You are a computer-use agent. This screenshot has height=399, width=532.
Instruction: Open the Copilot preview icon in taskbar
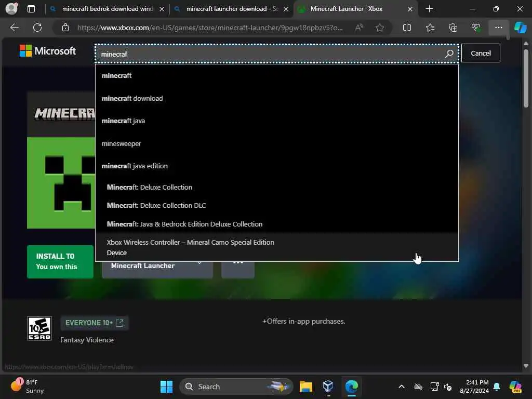(515, 387)
